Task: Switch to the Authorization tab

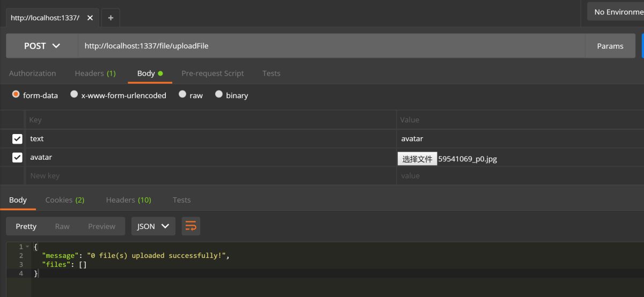Action: 33,73
